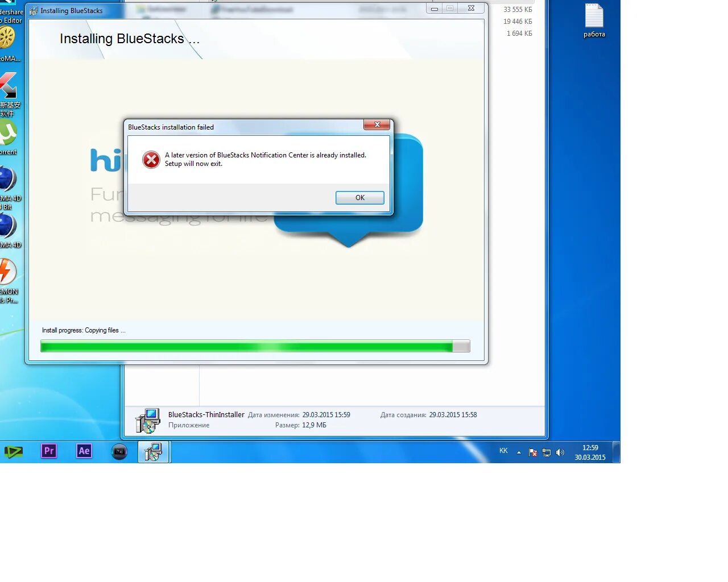Click the 'Installing BlueStacks ...' heading
Viewport: 728px width, 582px height.
(130, 39)
